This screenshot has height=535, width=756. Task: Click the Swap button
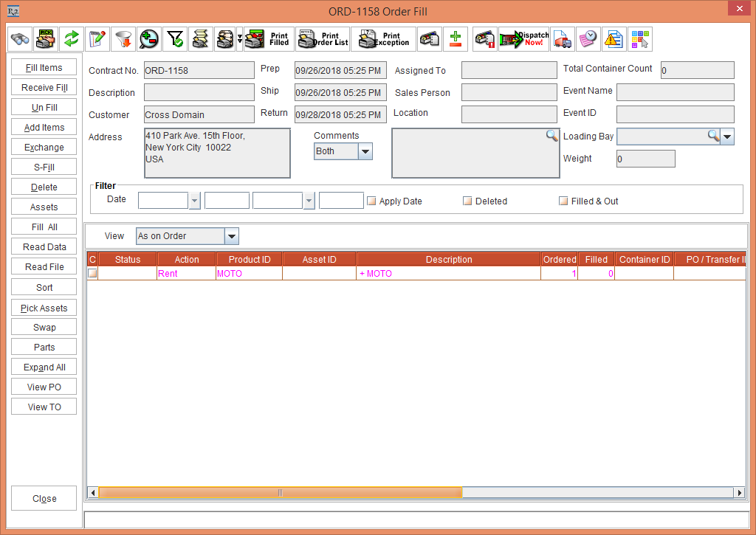tap(44, 327)
